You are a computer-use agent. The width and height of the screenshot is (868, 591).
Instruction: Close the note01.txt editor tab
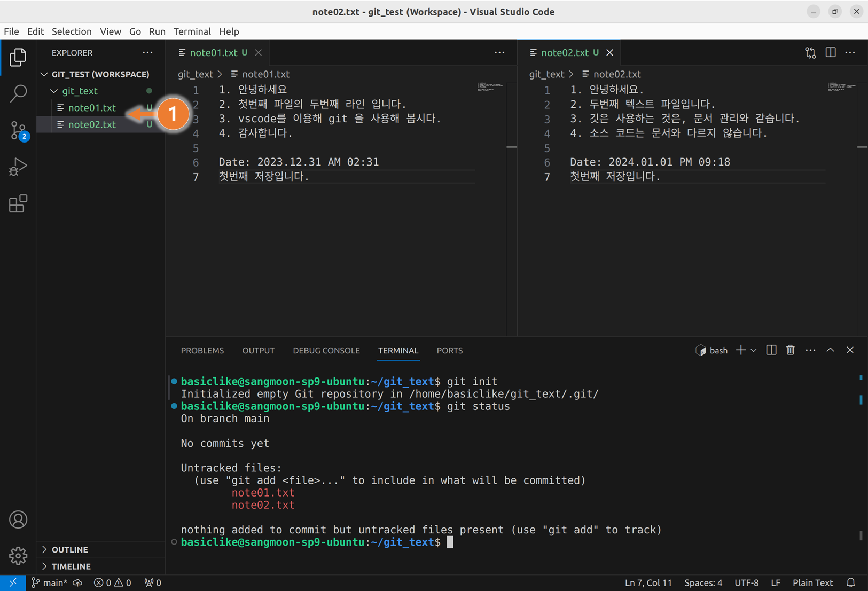click(x=259, y=52)
